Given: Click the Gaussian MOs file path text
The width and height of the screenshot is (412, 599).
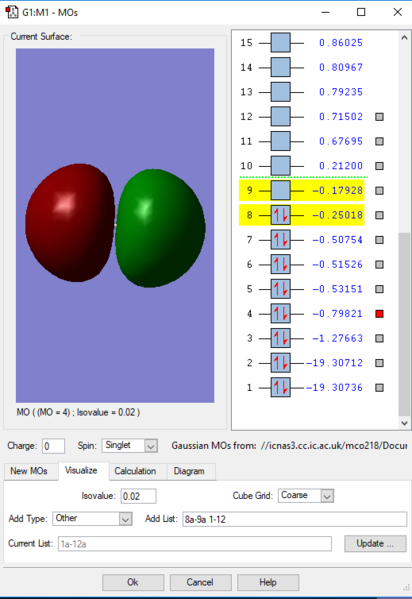Looking at the screenshot, I should tap(334, 446).
